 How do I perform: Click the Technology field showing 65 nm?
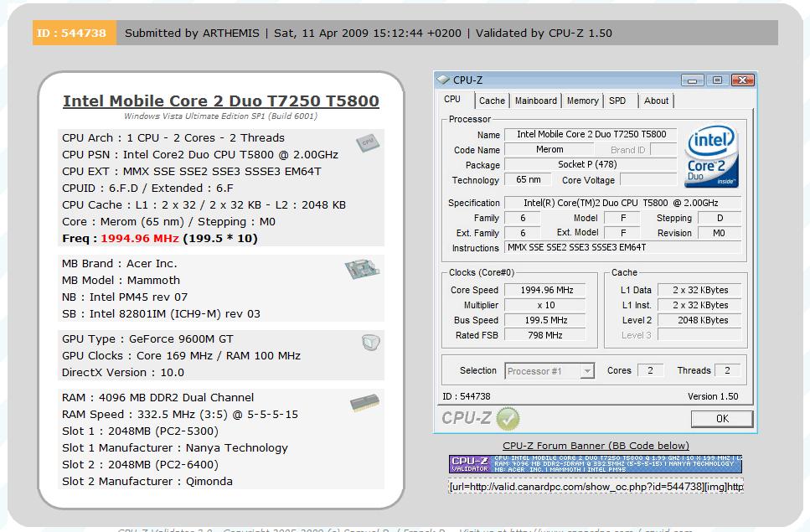tap(528, 179)
